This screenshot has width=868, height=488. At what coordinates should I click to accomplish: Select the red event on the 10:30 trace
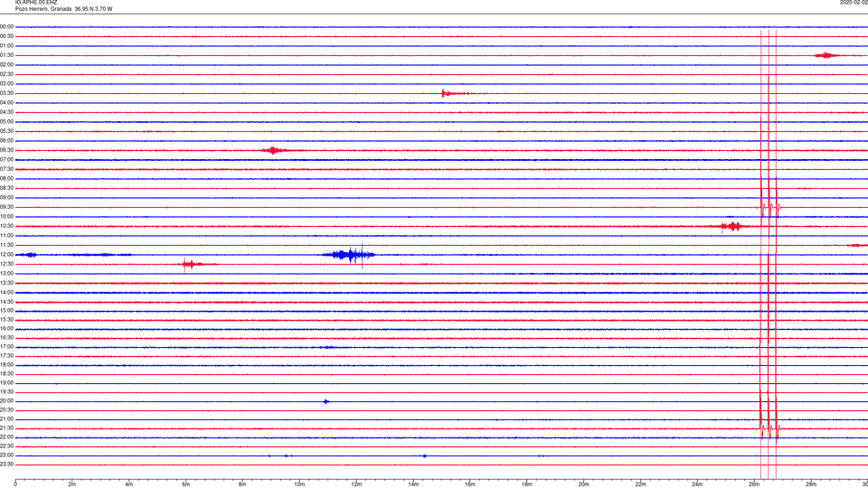point(733,226)
